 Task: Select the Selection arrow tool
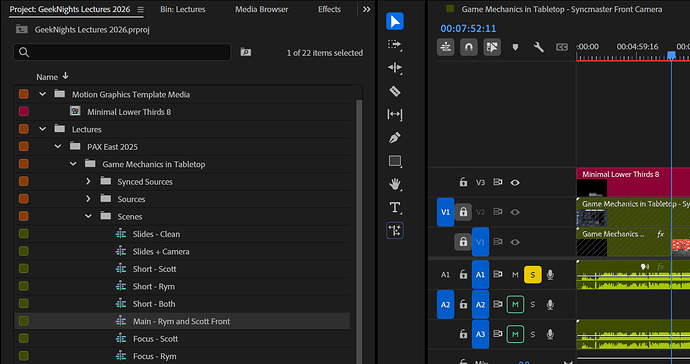pos(395,21)
